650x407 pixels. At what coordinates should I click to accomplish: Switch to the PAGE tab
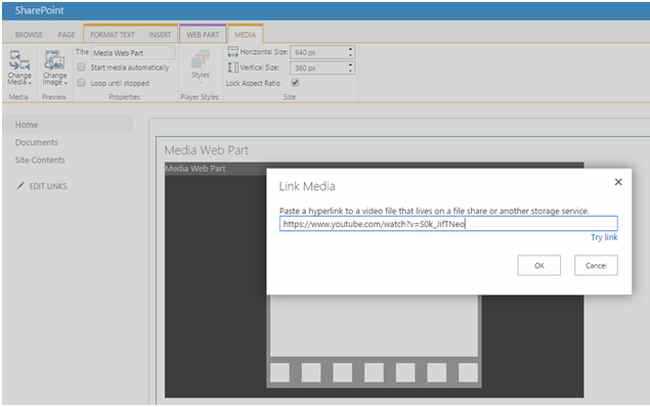tap(66, 35)
